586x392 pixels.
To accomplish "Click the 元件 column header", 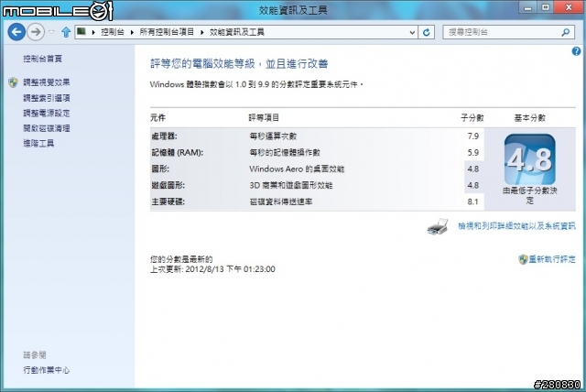I will 157,118.
